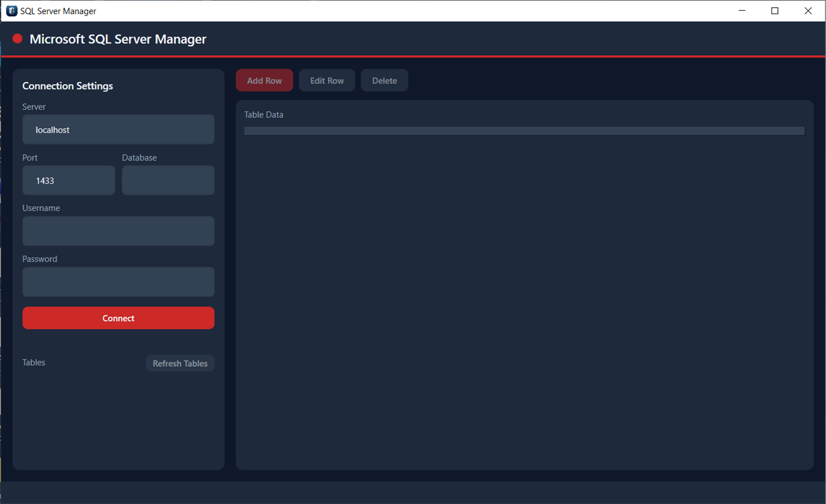Click the empty Table Data header bar
This screenshot has width=826, height=504.
[524, 131]
